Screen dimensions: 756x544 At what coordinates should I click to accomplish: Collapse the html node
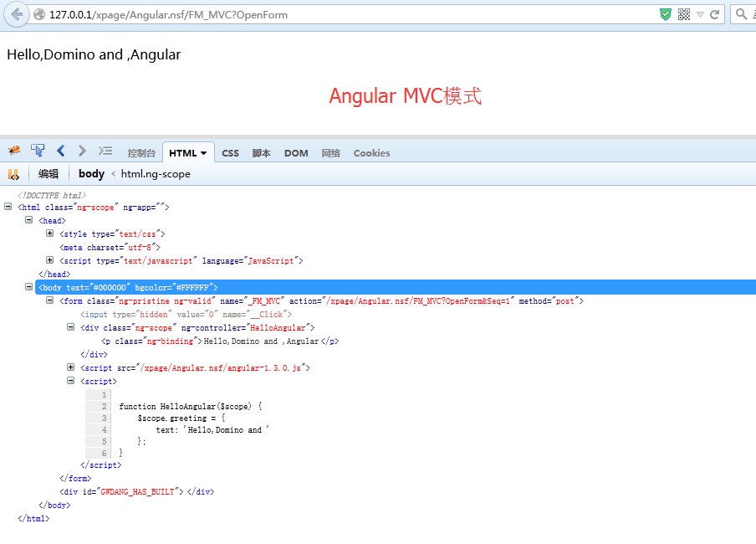click(x=8, y=207)
